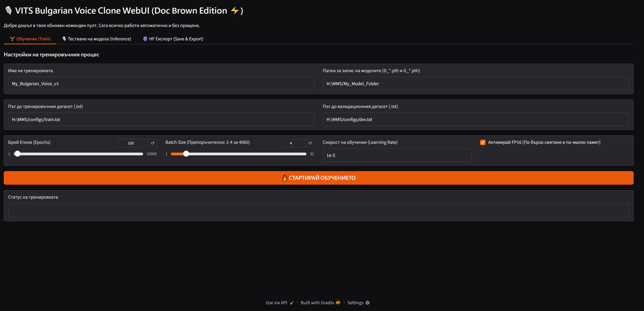Switch to Тестване на модела (Inference) tab
This screenshot has height=311, width=644.
tap(97, 39)
